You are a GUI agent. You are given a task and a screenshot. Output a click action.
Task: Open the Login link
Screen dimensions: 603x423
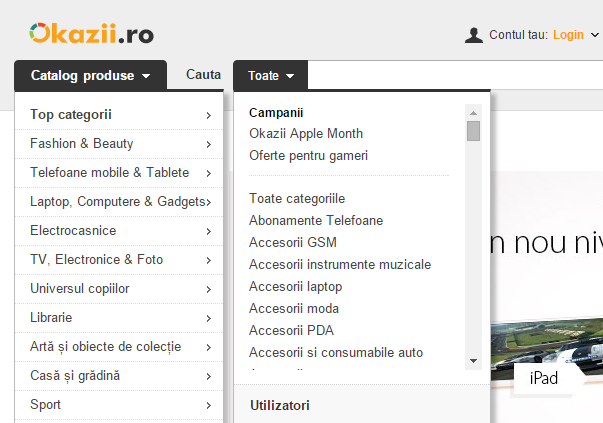click(568, 35)
